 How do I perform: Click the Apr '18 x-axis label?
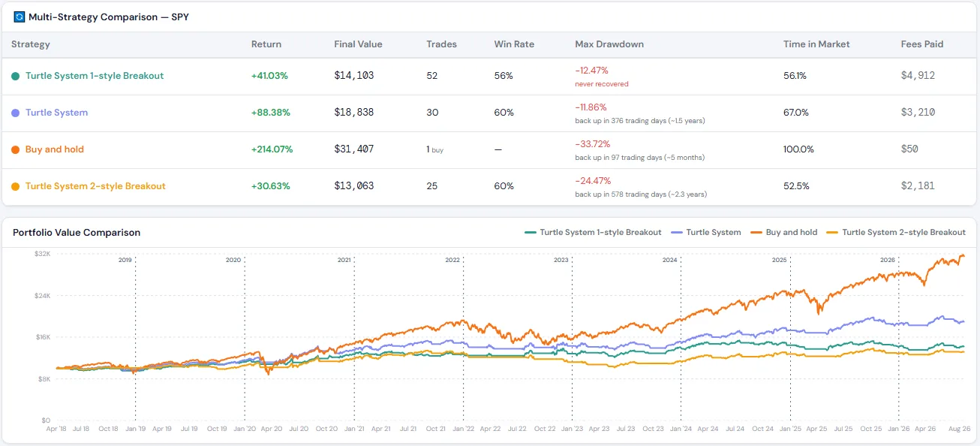point(56,429)
